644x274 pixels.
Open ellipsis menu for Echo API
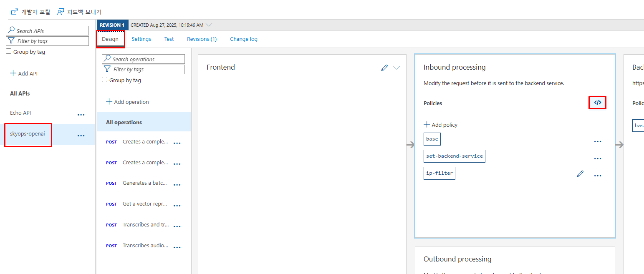[x=81, y=115]
